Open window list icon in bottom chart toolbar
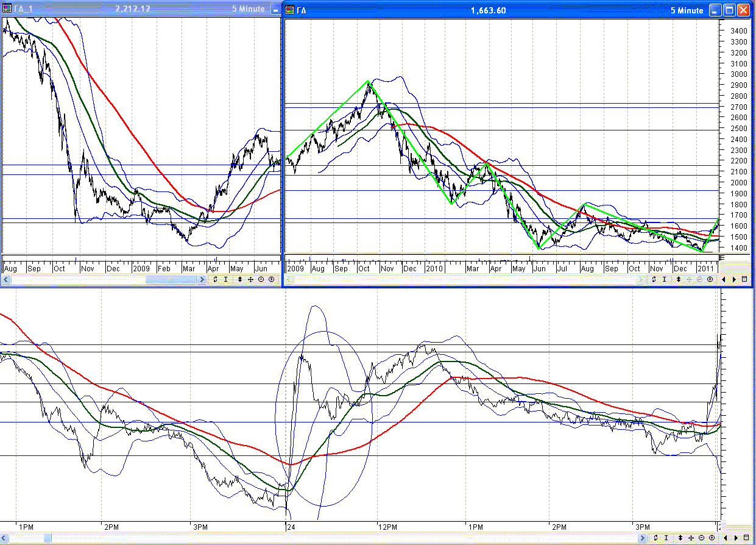The image size is (756, 545). coord(746,538)
